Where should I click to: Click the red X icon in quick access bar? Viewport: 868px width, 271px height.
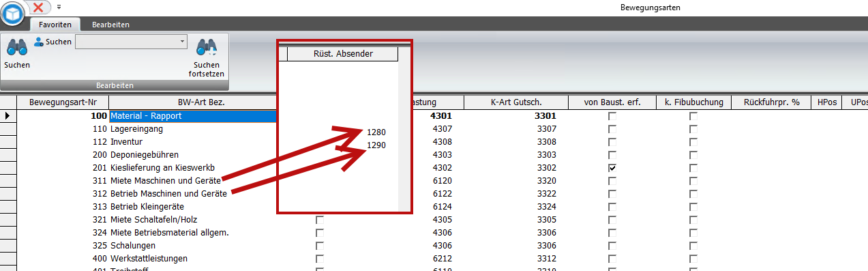tap(40, 7)
